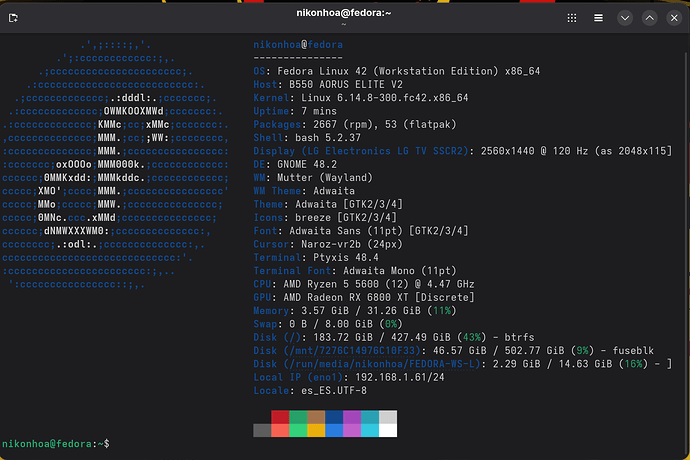Click the OS line 'Fedora Linux 42'

(396, 71)
